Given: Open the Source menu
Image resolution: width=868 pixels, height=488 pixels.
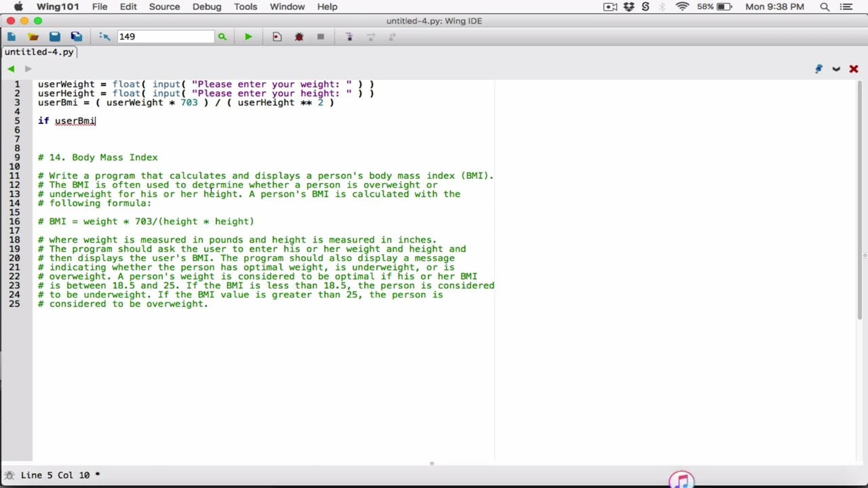Looking at the screenshot, I should 164,7.
